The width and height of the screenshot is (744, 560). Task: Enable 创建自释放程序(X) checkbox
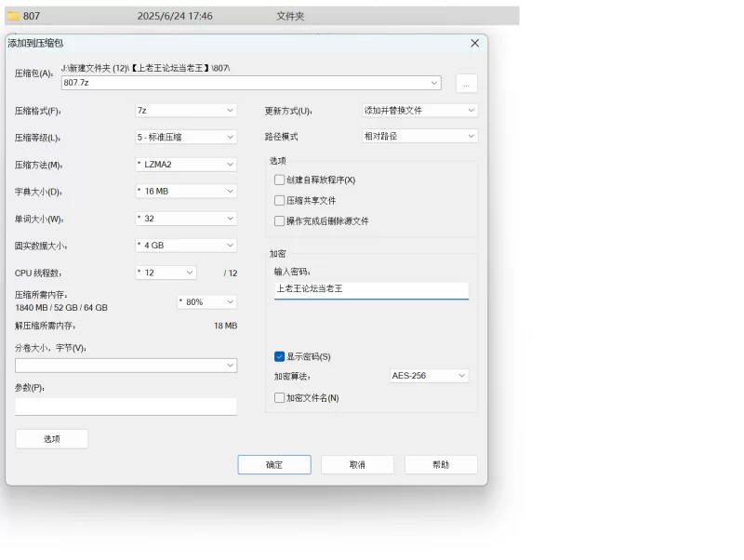[x=280, y=180]
